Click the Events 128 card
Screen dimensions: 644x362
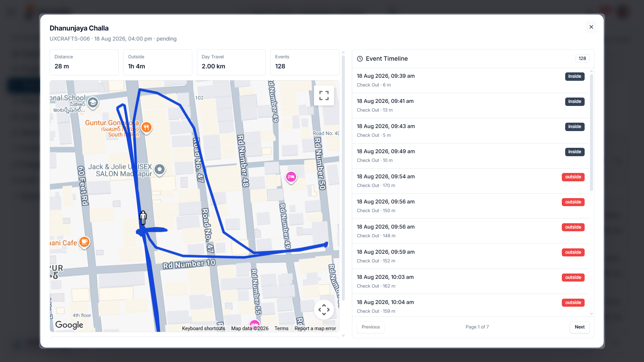click(305, 62)
